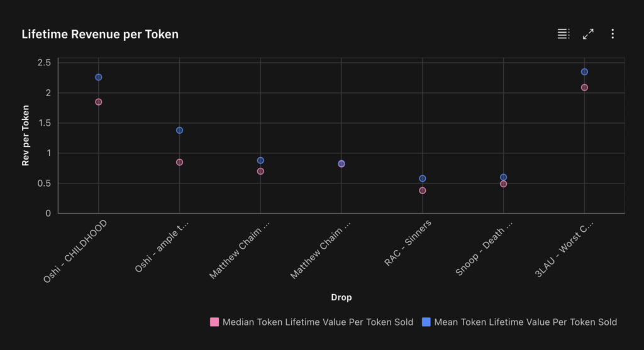The height and width of the screenshot is (350, 644).
Task: Toggle the legend list icon
Action: point(563,34)
